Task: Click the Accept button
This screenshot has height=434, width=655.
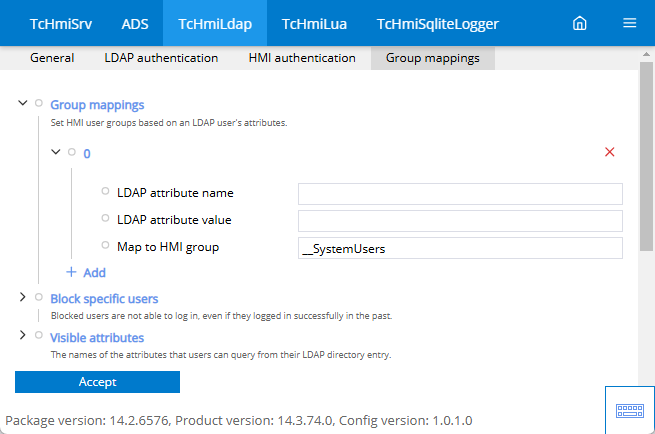Action: [97, 382]
